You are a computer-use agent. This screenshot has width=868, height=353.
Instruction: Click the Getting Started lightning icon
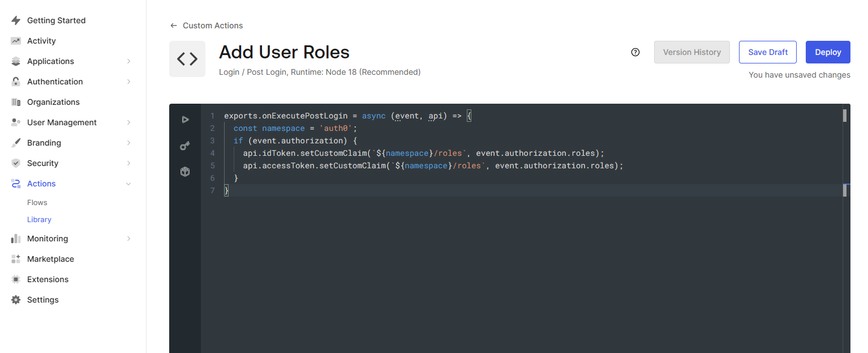point(16,20)
